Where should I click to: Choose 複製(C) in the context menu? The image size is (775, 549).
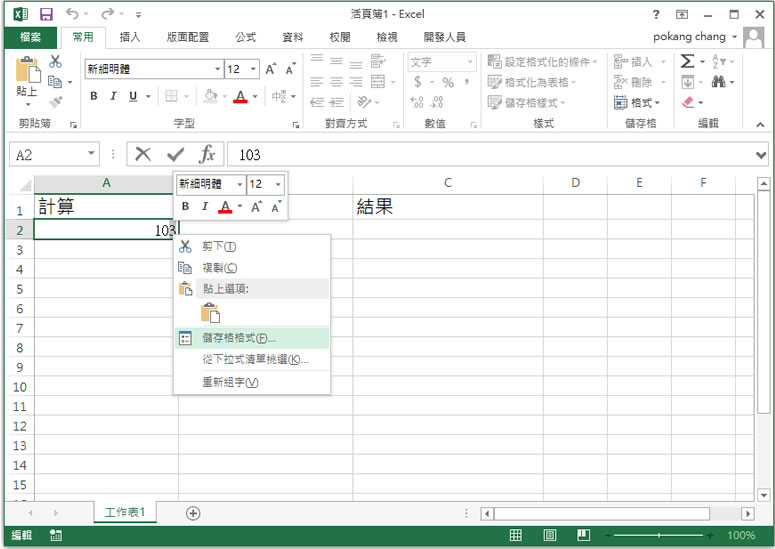click(x=252, y=268)
